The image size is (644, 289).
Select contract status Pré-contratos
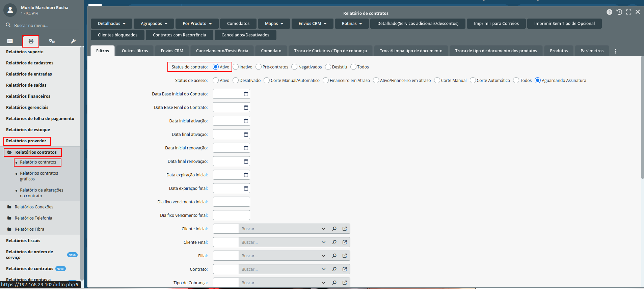pos(259,67)
